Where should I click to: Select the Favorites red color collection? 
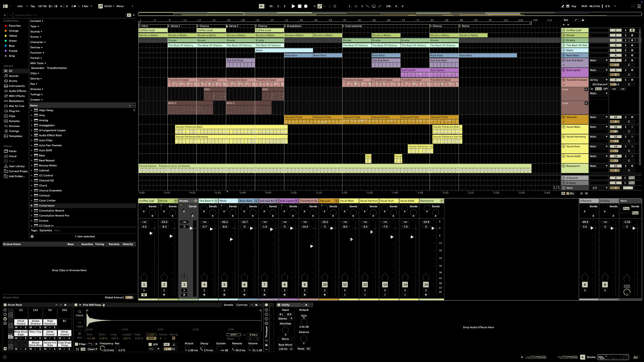click(15, 26)
